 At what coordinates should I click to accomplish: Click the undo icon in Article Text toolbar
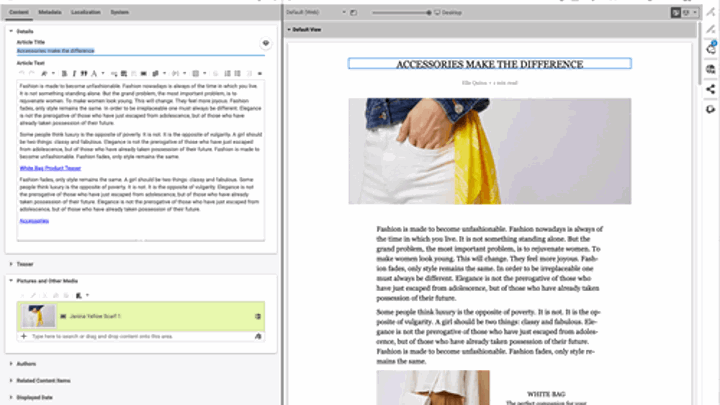pyautogui.click(x=23, y=73)
